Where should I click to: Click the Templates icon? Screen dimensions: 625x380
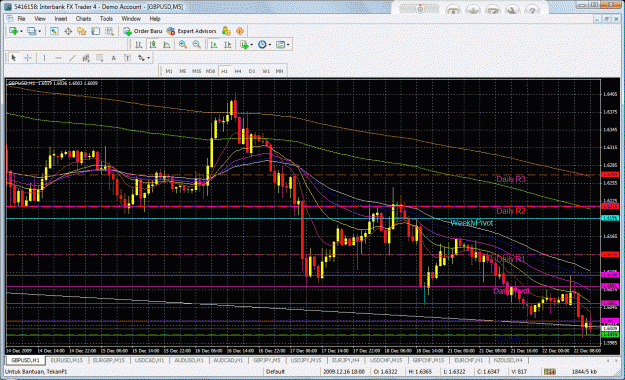click(281, 45)
